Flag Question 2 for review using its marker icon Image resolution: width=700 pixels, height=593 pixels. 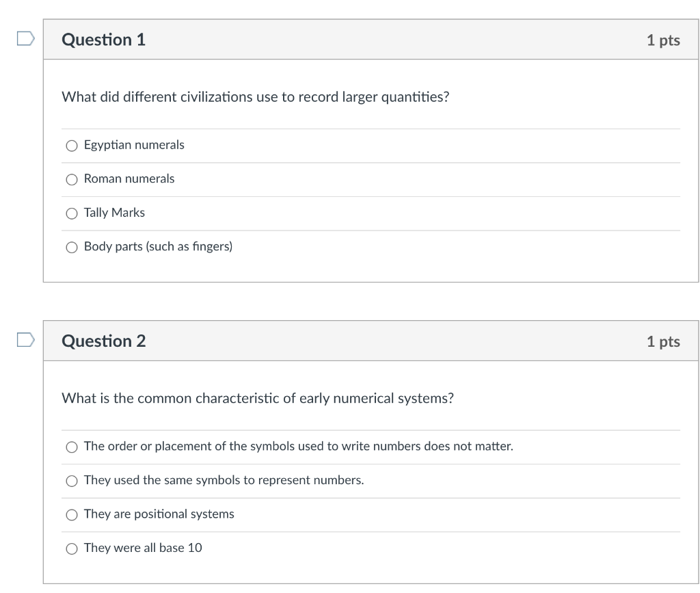coord(24,341)
